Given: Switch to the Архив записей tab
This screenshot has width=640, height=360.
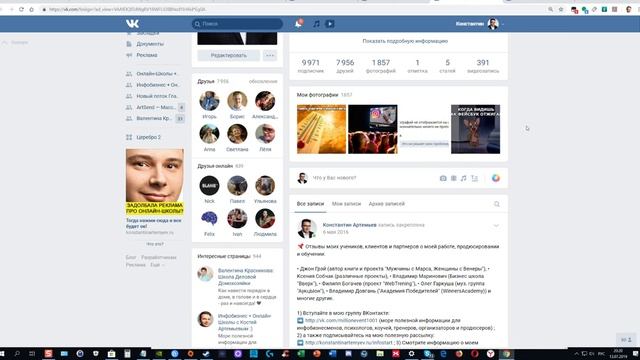Looking at the screenshot, I should (x=387, y=204).
